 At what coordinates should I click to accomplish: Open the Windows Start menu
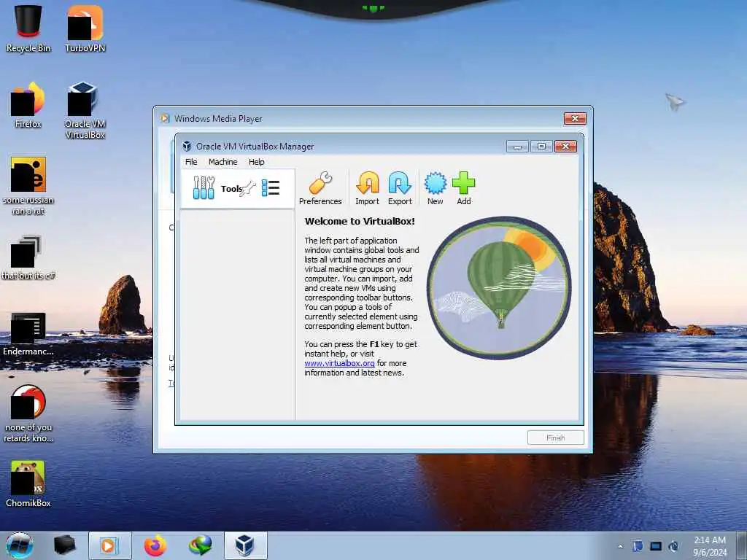click(x=20, y=545)
